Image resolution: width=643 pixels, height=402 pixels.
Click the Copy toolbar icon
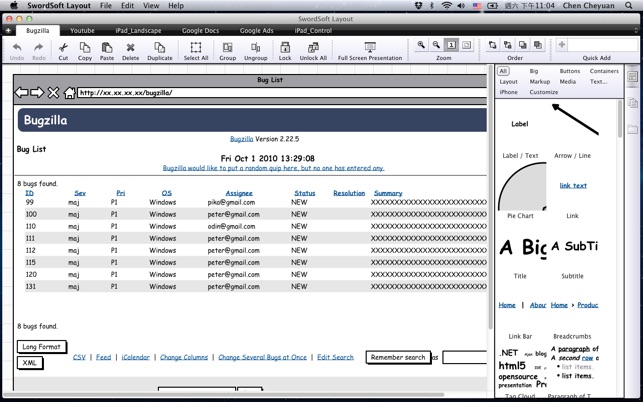[x=85, y=47]
